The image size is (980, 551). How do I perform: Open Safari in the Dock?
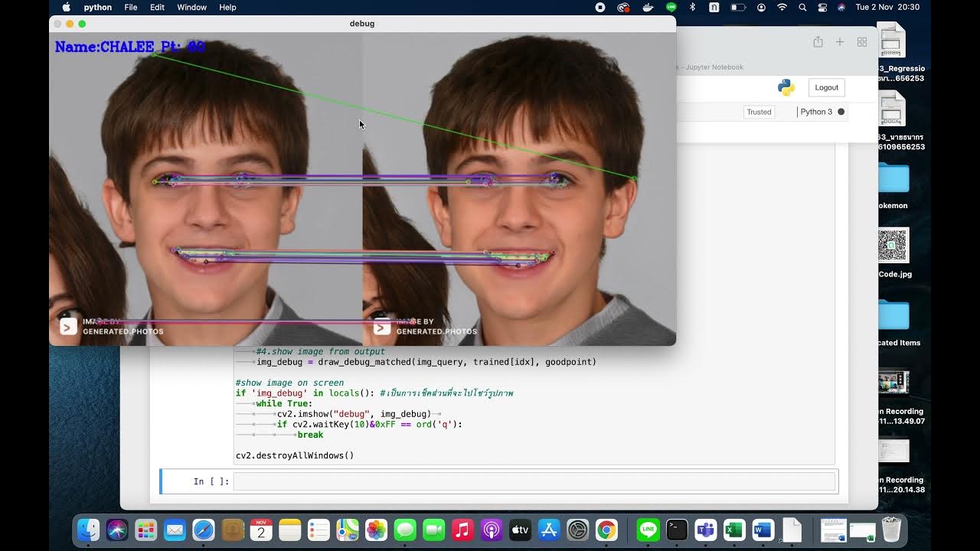pyautogui.click(x=204, y=530)
